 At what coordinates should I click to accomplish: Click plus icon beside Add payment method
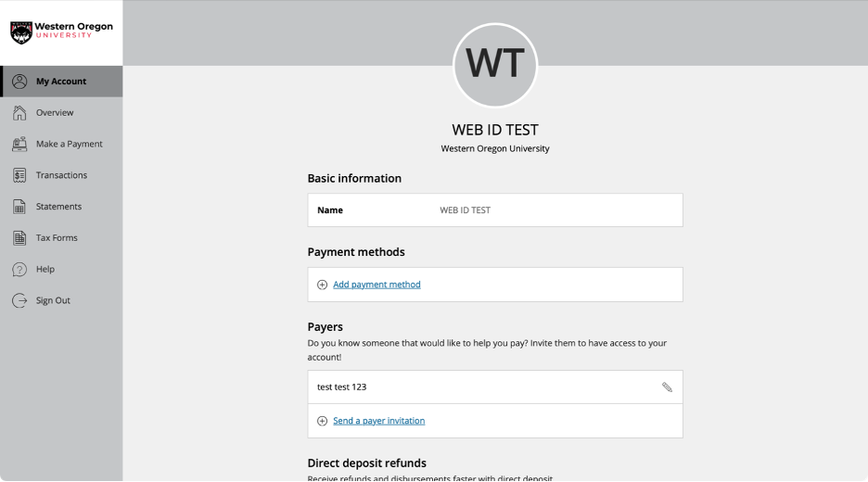tap(322, 285)
